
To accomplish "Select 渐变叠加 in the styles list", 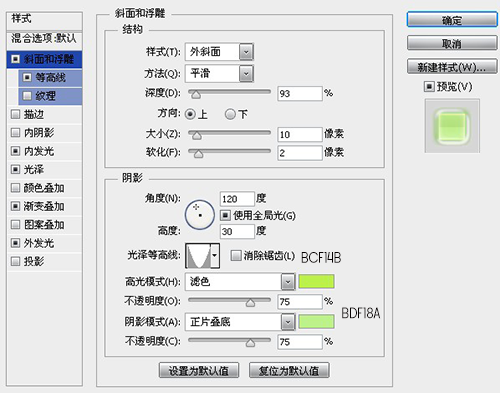I will 44,206.
